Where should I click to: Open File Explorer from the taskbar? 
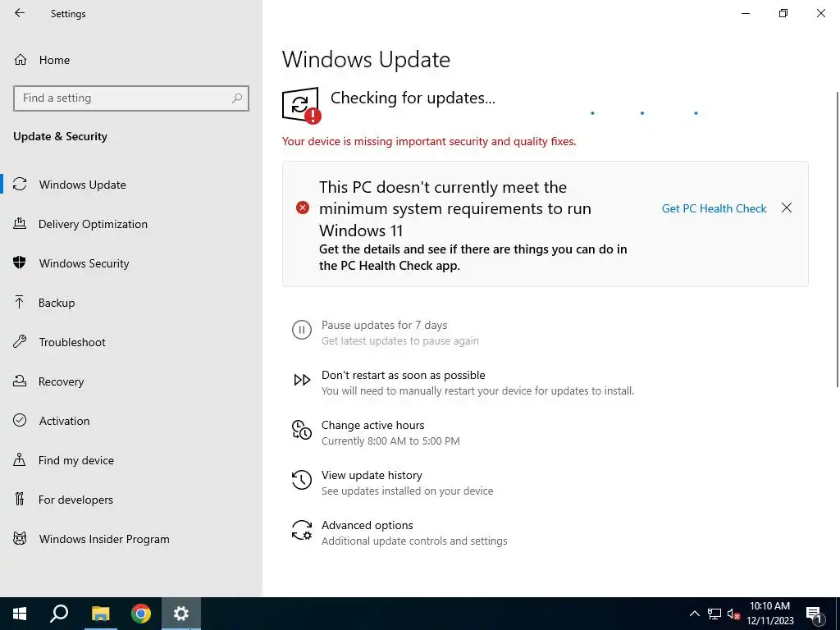100,614
